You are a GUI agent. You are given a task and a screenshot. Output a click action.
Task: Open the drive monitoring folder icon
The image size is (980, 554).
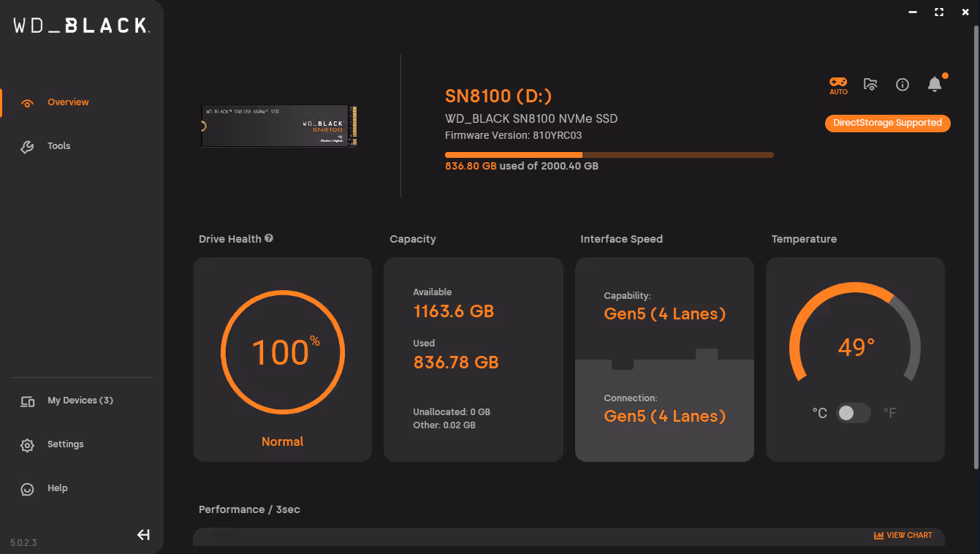click(x=870, y=84)
